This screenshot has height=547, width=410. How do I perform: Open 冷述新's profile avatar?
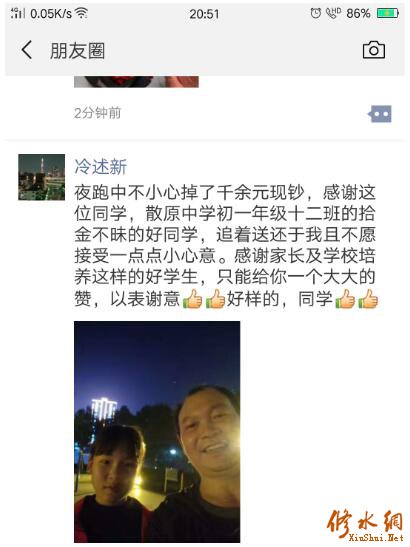coord(42,177)
